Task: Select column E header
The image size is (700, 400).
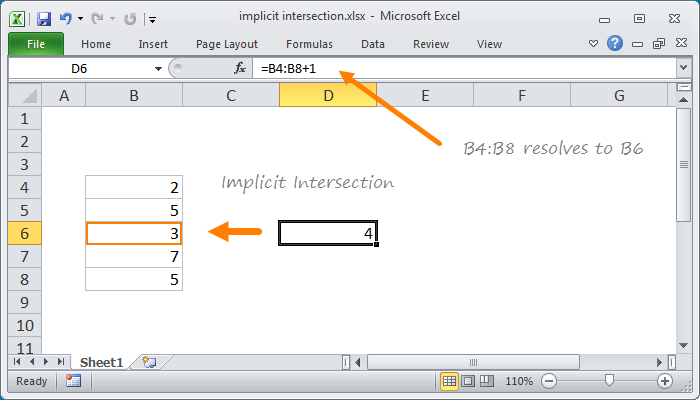Action: click(x=425, y=96)
